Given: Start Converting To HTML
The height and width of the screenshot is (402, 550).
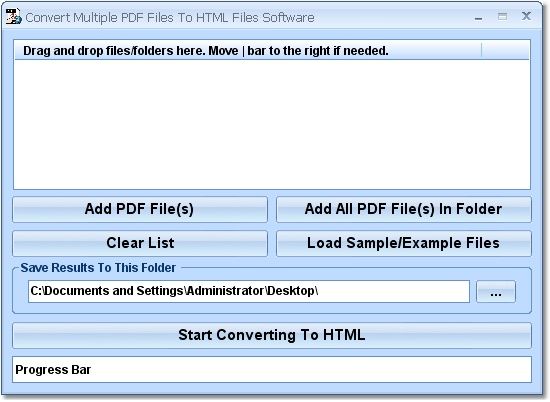Looking at the screenshot, I should coord(272,335).
